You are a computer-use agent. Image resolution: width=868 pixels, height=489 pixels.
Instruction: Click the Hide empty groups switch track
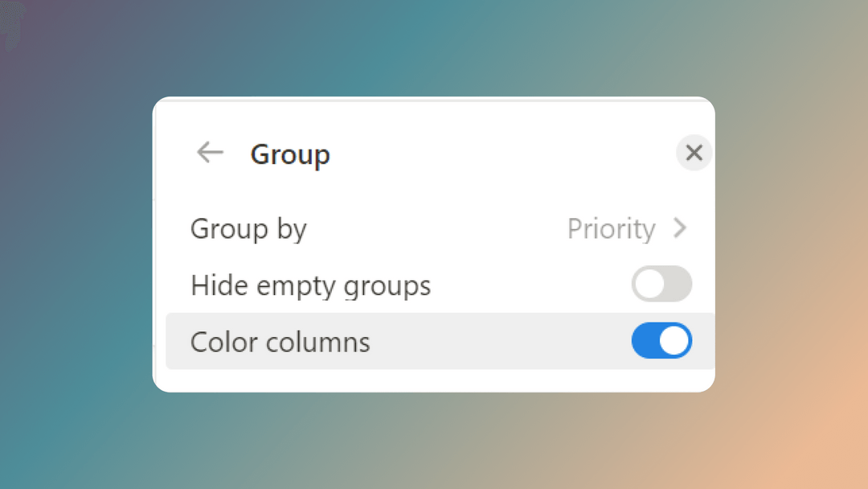[x=661, y=285]
